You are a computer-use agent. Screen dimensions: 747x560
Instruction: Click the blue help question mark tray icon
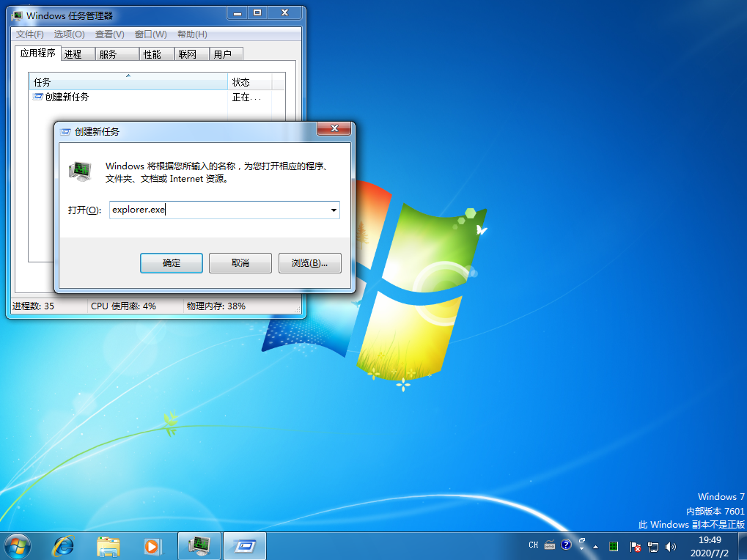(566, 545)
